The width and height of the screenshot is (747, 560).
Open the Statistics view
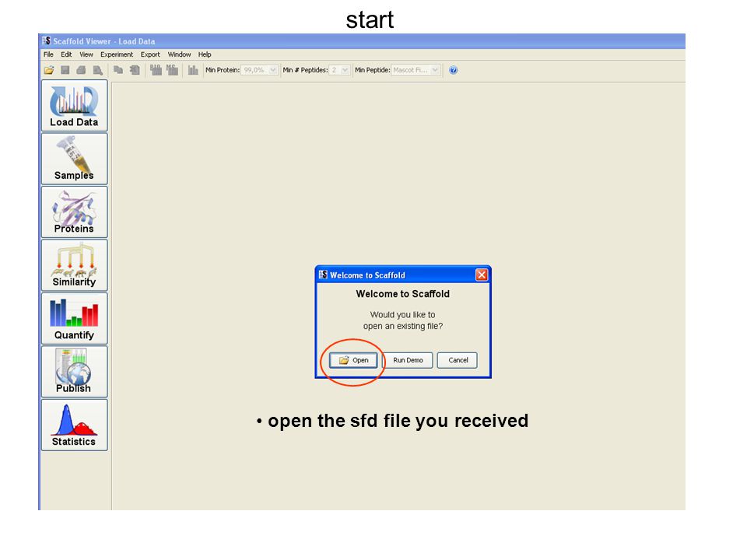click(75, 425)
